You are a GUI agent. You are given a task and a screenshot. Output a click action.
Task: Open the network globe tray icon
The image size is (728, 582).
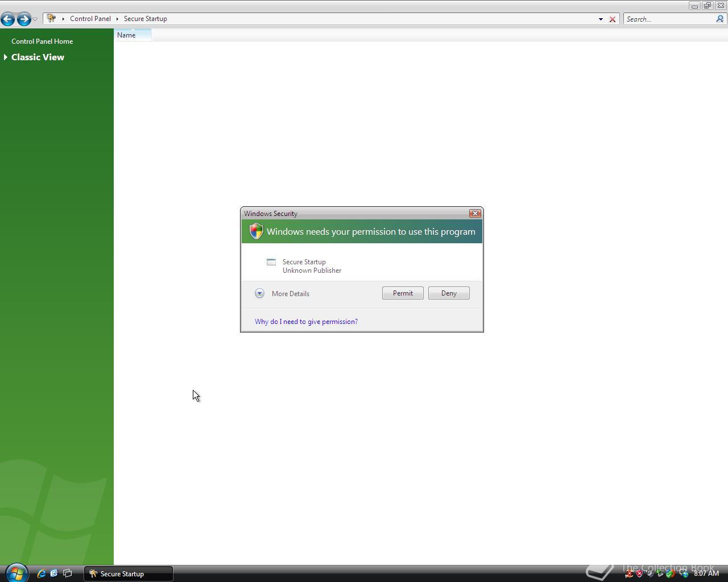click(x=684, y=573)
